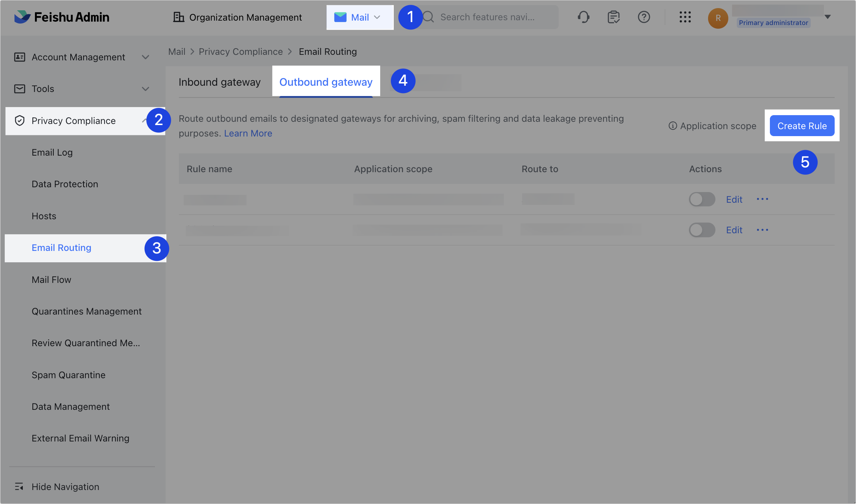
Task: Open the Learn More link
Action: pos(248,133)
